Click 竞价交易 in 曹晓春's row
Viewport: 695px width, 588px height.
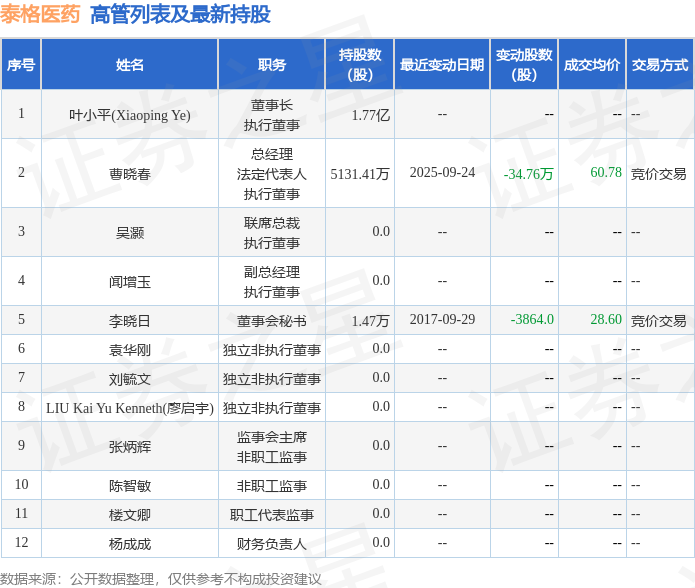(x=658, y=174)
